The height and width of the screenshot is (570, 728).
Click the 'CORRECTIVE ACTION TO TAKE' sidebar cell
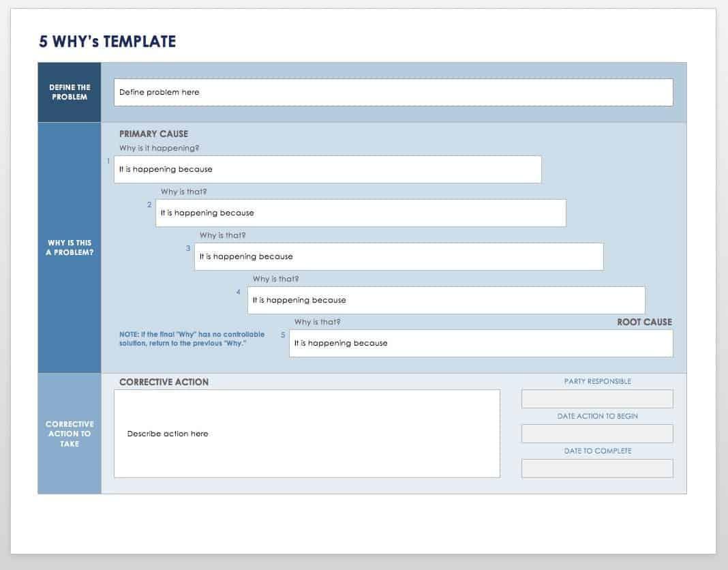coord(70,433)
